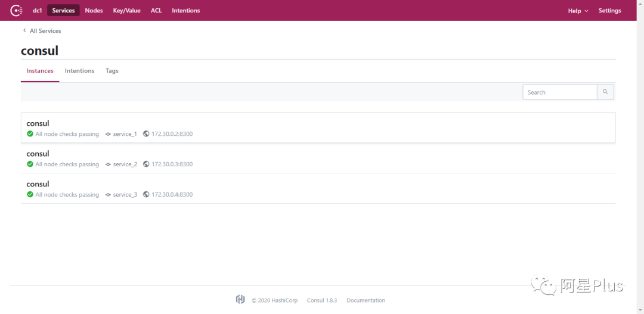Click the globe icon beside 172.30.0.4:8300
Screen dimensions: 644x314
tap(146, 195)
